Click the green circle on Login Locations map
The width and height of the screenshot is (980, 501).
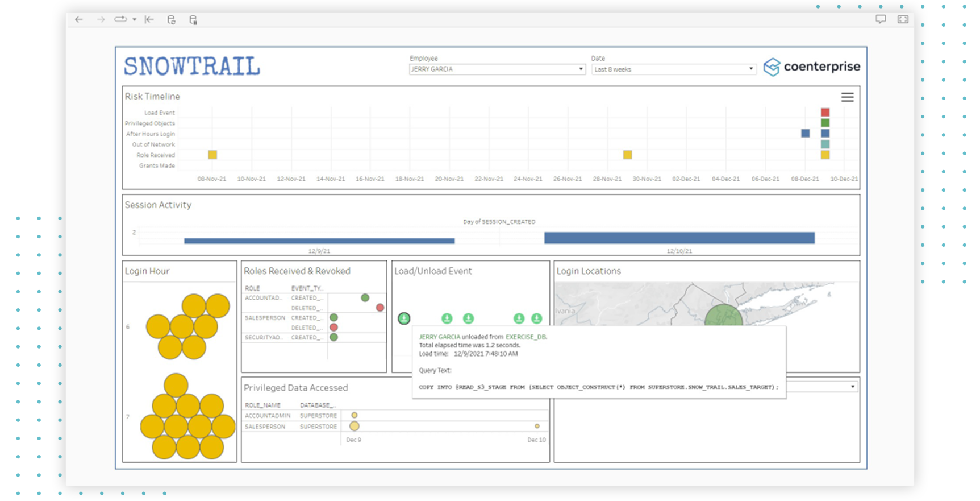tap(723, 316)
